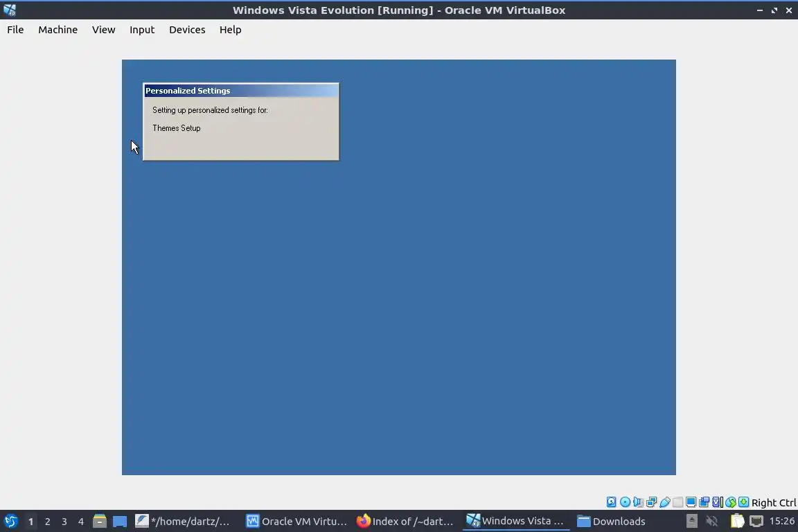Open the Machine menu
Screen dimensions: 798x532
coord(58,30)
